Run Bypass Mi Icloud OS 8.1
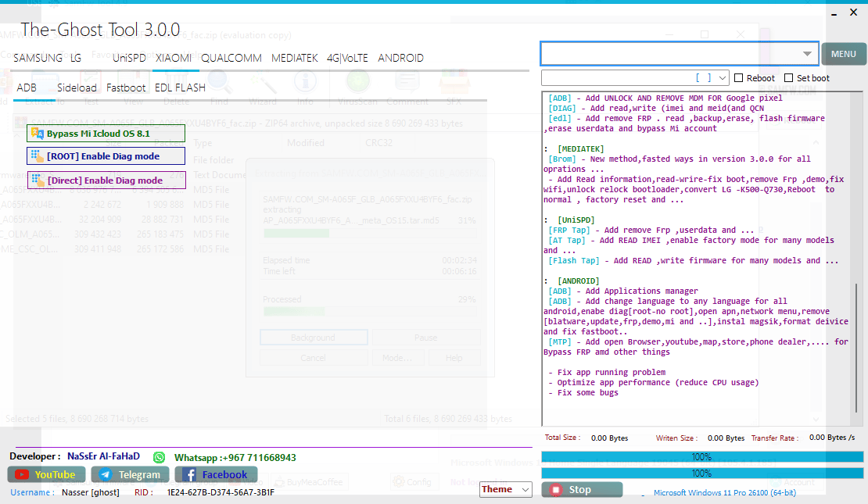This screenshot has height=504, width=868. (x=106, y=134)
